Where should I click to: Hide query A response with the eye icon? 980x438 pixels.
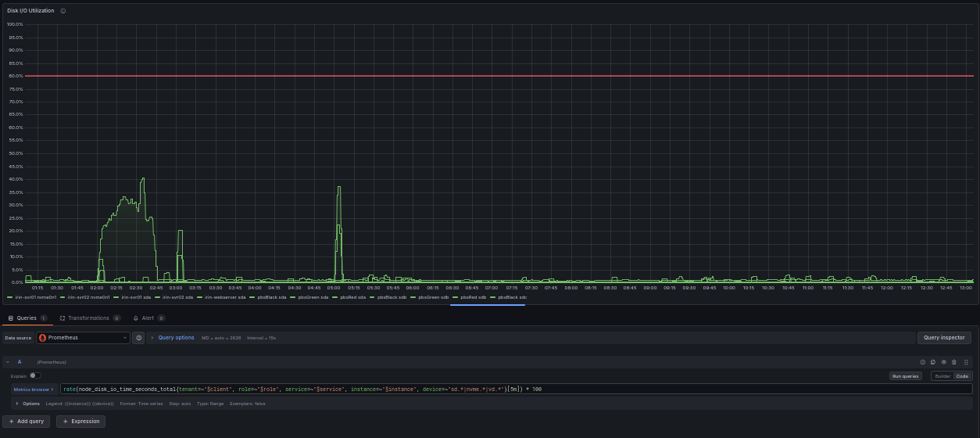(x=944, y=362)
